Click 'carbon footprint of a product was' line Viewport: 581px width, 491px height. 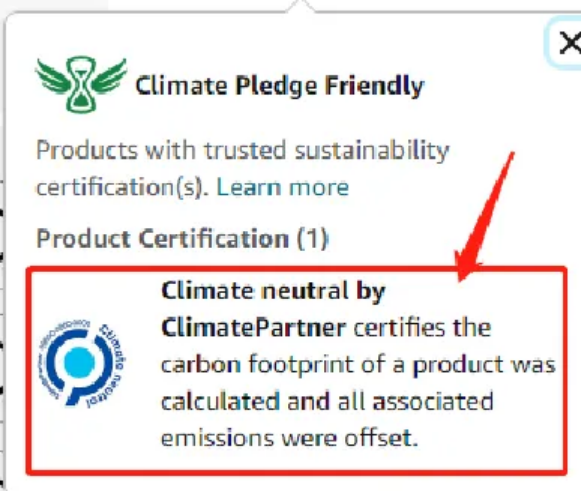(358, 365)
